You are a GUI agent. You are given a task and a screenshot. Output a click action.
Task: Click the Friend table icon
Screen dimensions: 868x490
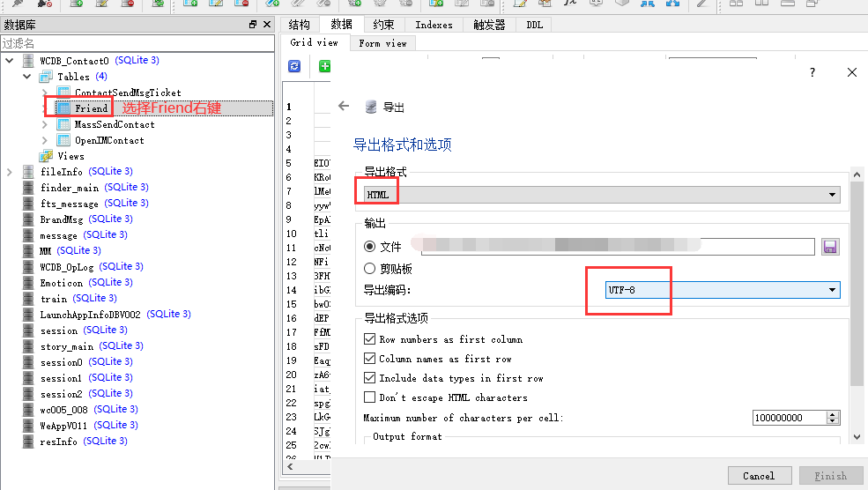tap(63, 108)
